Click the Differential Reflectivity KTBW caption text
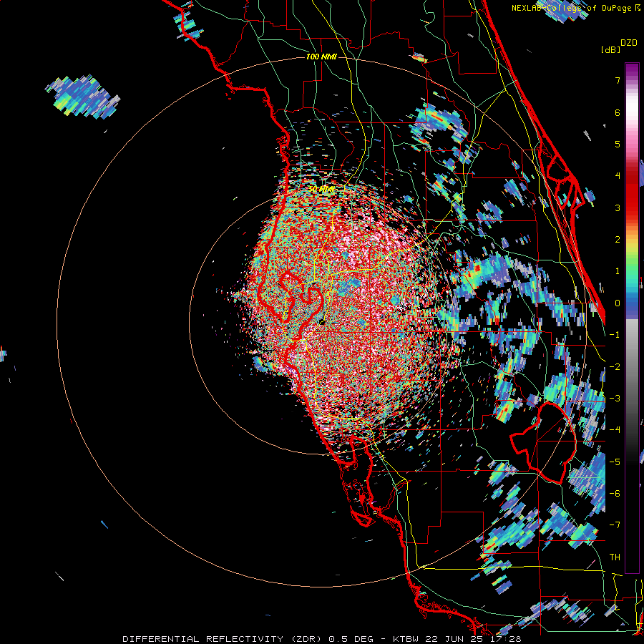 pyautogui.click(x=322, y=639)
